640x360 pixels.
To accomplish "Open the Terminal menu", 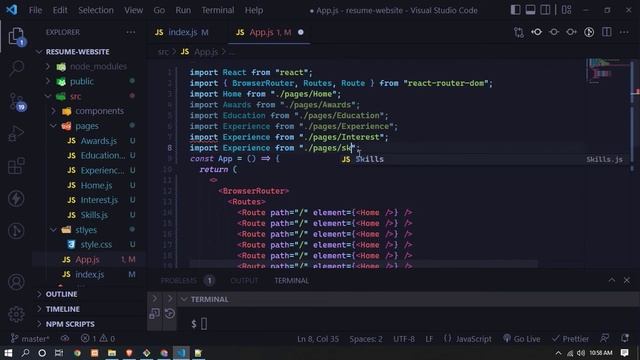I will coord(218,10).
